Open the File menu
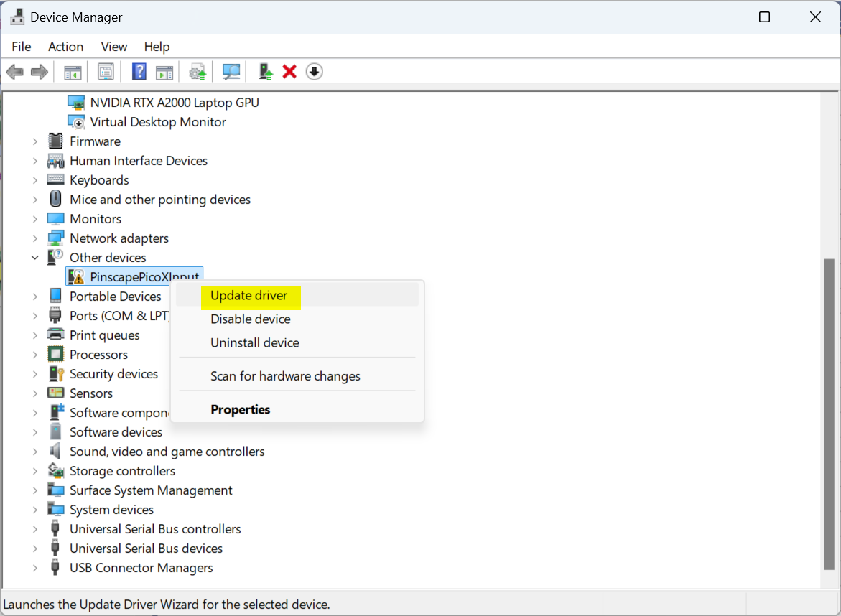The image size is (841, 616). click(x=22, y=47)
